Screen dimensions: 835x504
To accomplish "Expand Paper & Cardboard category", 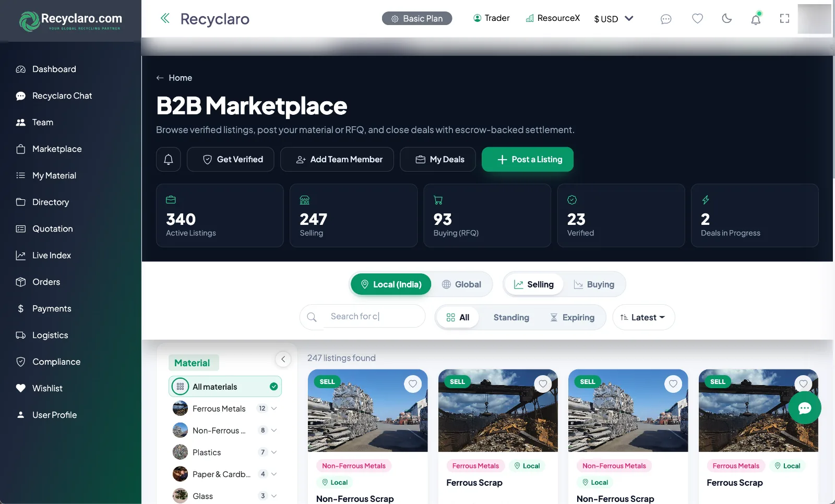I will (x=274, y=474).
